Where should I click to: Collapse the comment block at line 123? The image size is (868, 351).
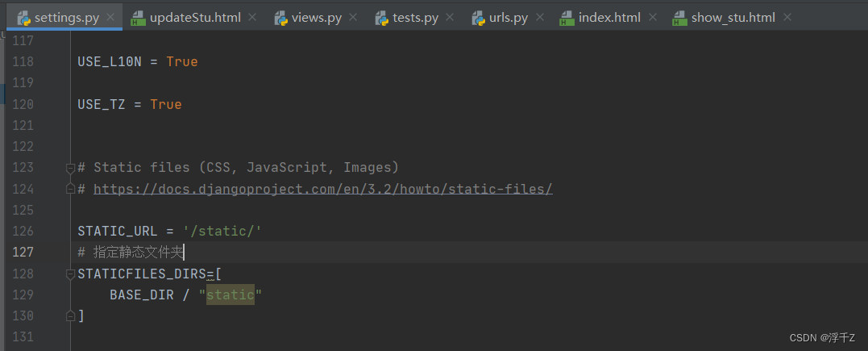click(70, 168)
